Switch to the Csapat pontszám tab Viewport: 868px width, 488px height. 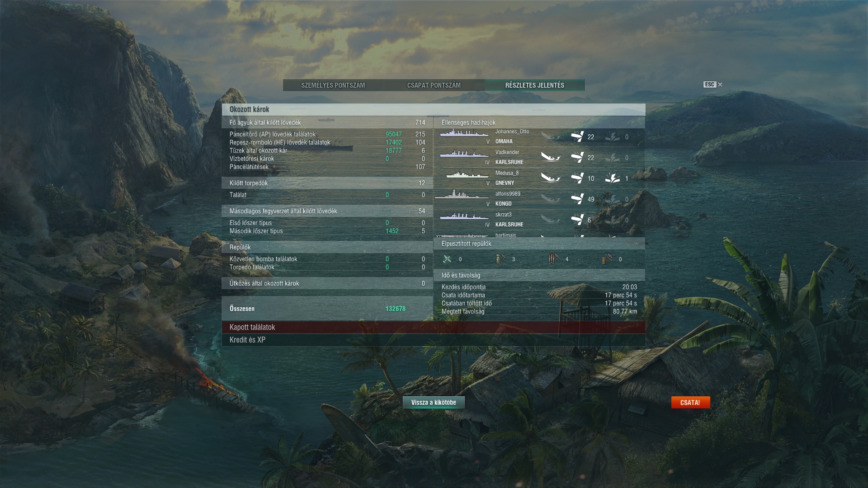coord(434,85)
